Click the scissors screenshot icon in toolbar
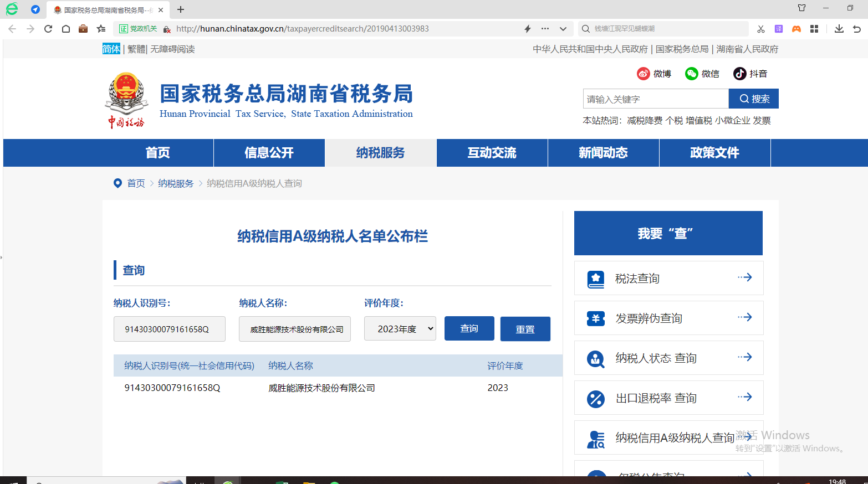The image size is (868, 484). (761, 29)
